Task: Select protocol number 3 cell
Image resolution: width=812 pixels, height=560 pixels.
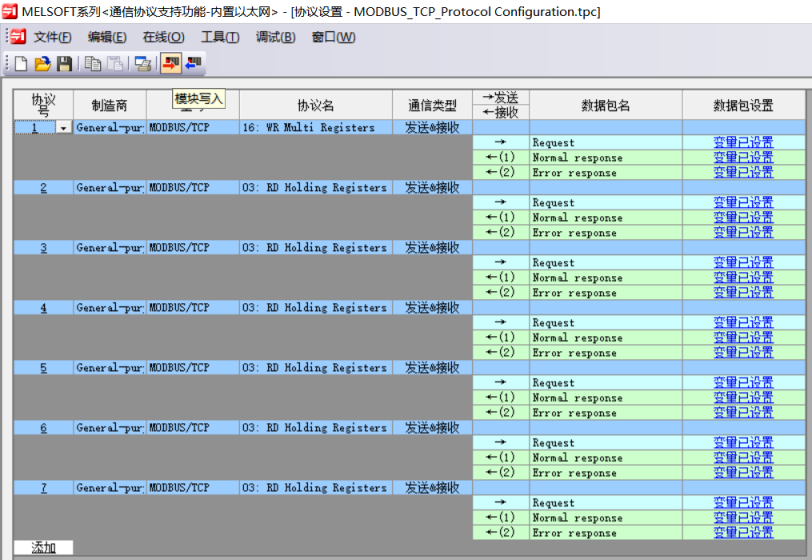Action: 44,248
